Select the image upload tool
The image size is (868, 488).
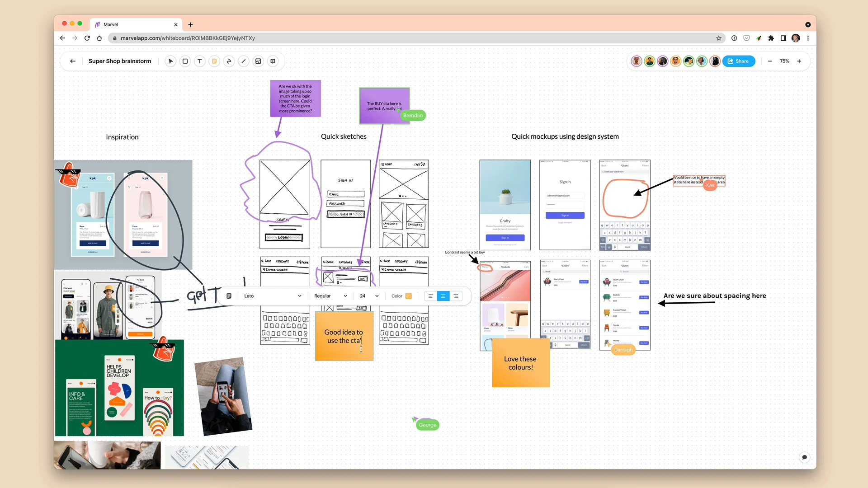pos(258,61)
